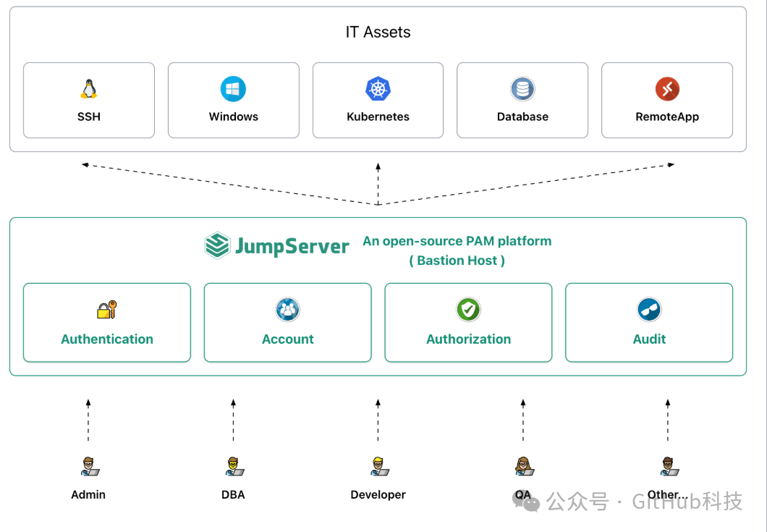Click the "RemoteApp" label
The height and width of the screenshot is (532, 767).
tap(667, 117)
